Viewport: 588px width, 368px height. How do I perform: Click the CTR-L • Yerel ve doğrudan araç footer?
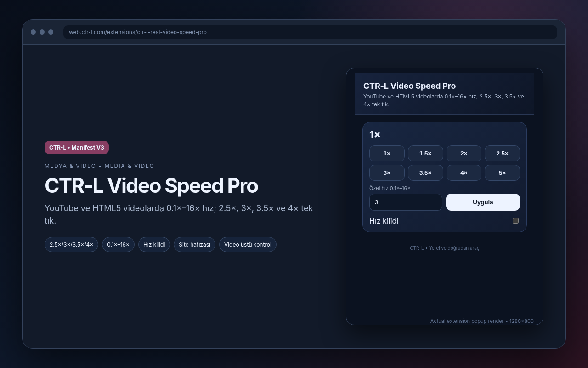(x=444, y=248)
